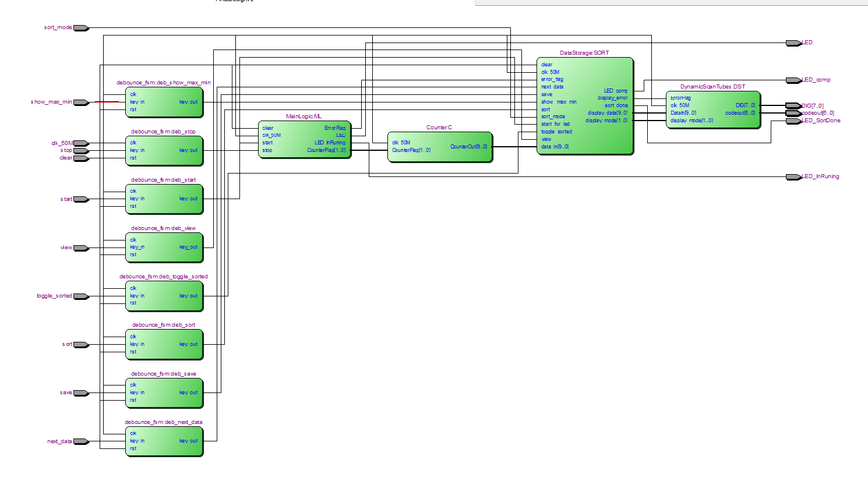
Task: Select the debounce_fsm:deb_save block
Action: click(x=164, y=392)
